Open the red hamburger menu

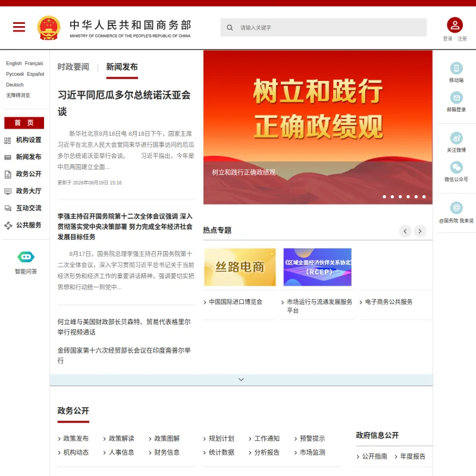[x=19, y=27]
